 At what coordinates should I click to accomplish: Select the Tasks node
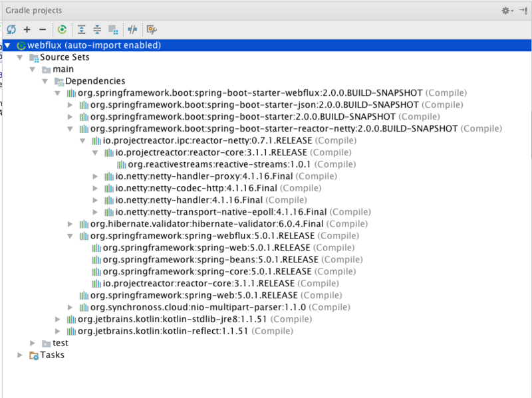pyautogui.click(x=51, y=354)
